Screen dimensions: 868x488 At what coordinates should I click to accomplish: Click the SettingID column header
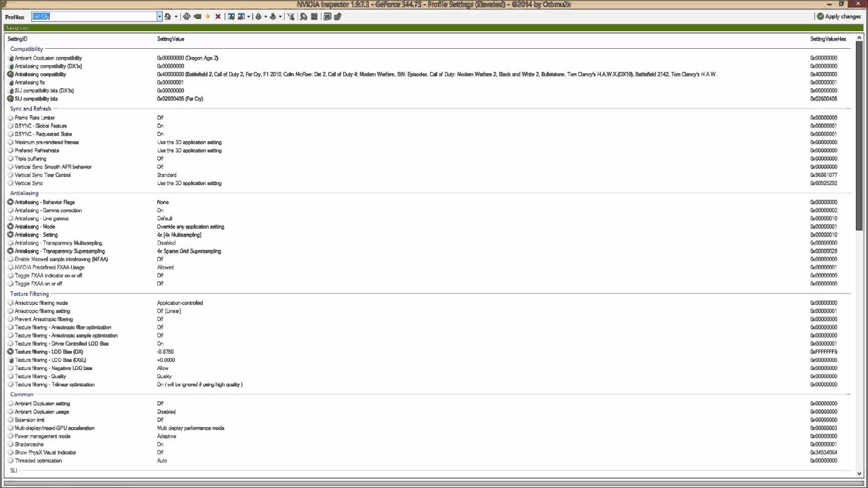(x=18, y=39)
